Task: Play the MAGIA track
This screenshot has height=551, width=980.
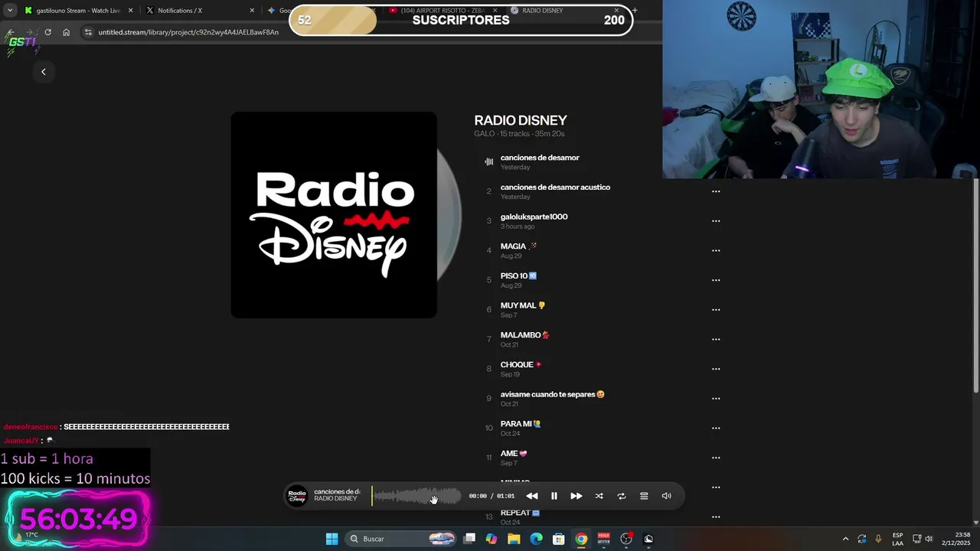Action: (518, 246)
